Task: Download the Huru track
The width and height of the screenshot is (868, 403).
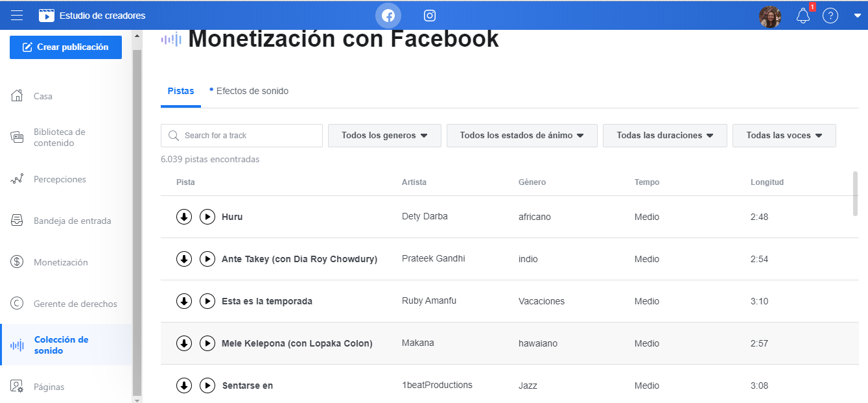Action: (184, 217)
